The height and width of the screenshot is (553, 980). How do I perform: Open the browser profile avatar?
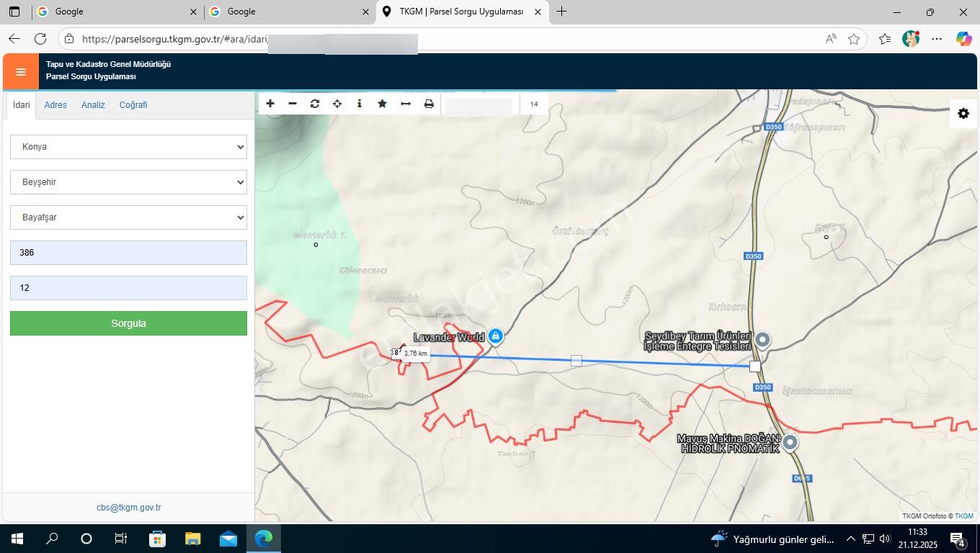(911, 39)
